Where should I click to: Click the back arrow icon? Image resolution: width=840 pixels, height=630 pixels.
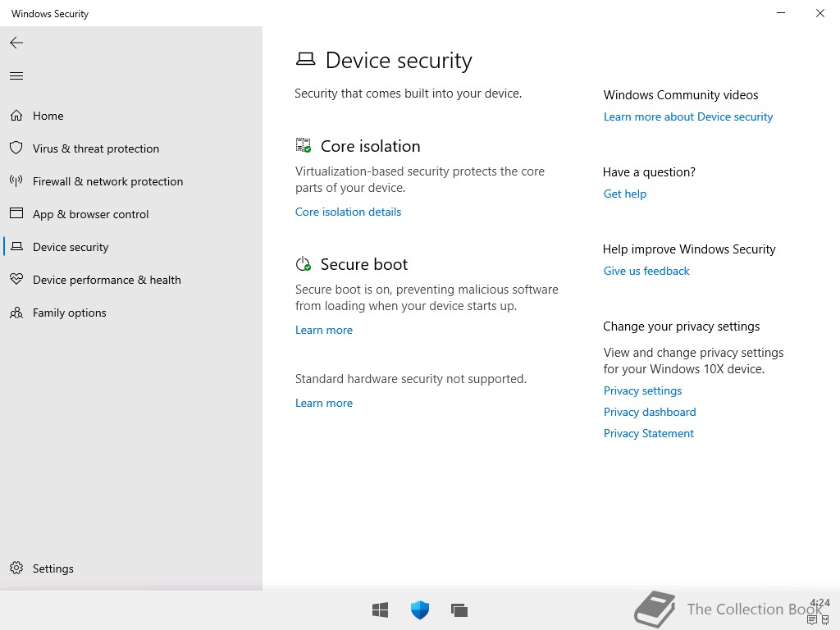pyautogui.click(x=16, y=43)
